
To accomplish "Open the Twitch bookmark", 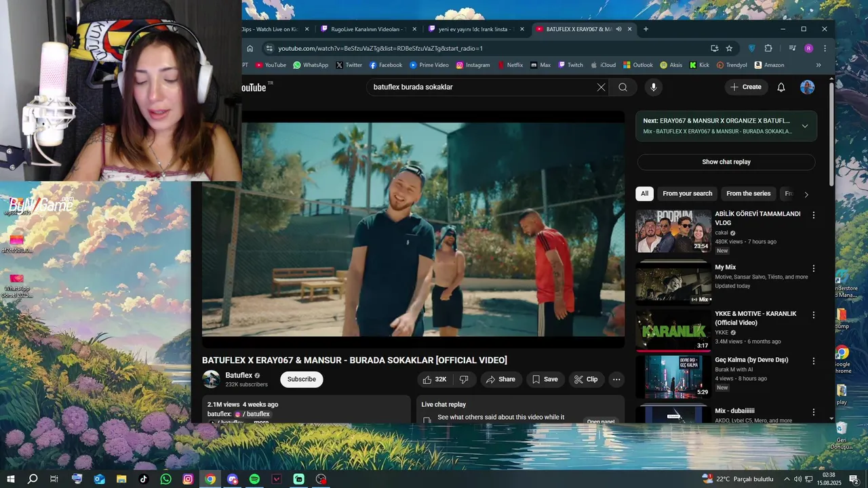I will [x=570, y=65].
